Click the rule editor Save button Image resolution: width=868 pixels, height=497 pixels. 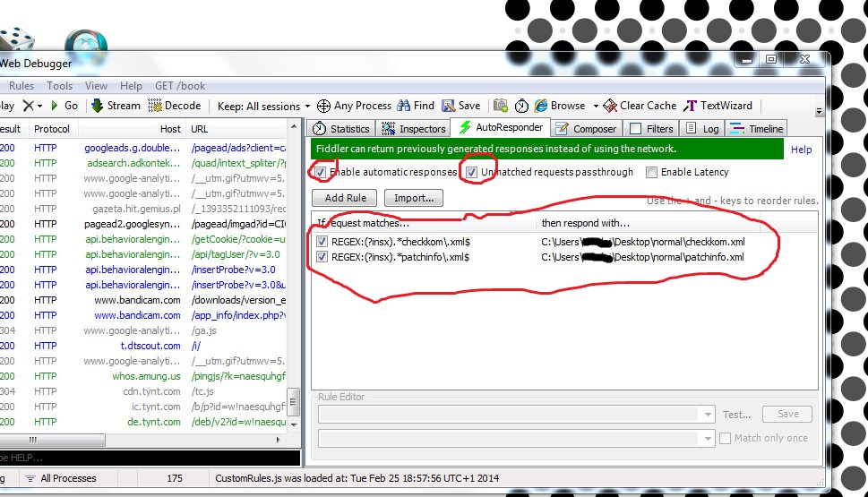pyautogui.click(x=787, y=414)
